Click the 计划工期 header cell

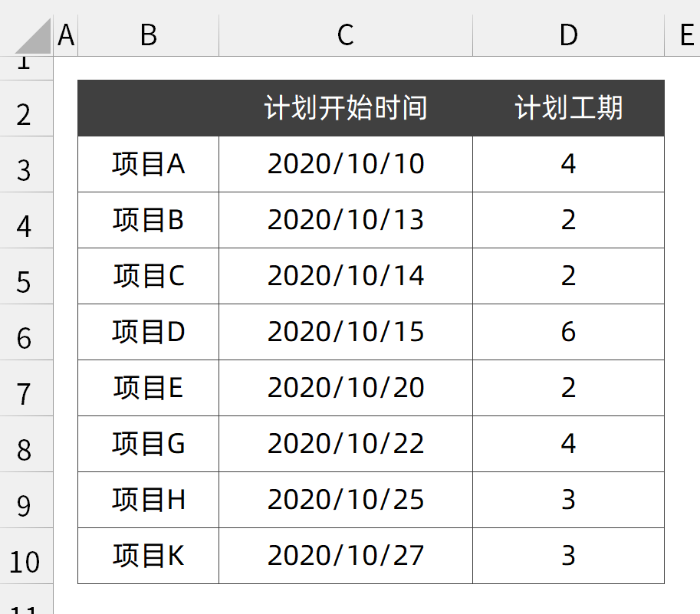click(568, 108)
